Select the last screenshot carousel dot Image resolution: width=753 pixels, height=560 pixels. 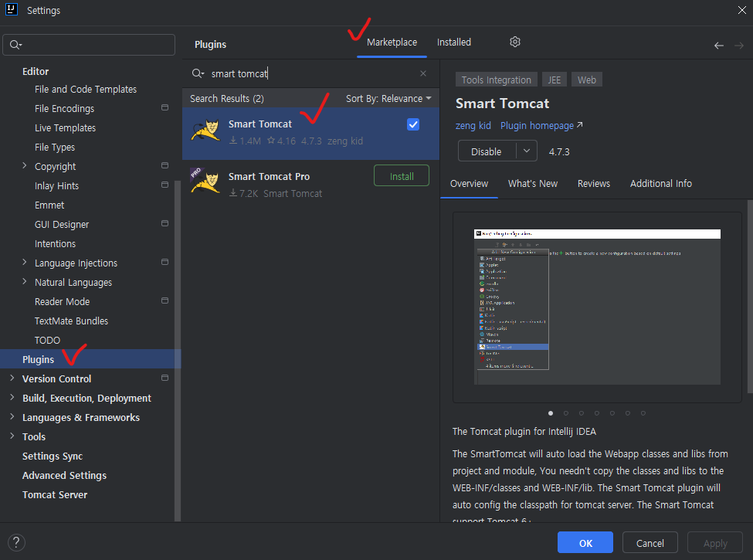tap(643, 413)
